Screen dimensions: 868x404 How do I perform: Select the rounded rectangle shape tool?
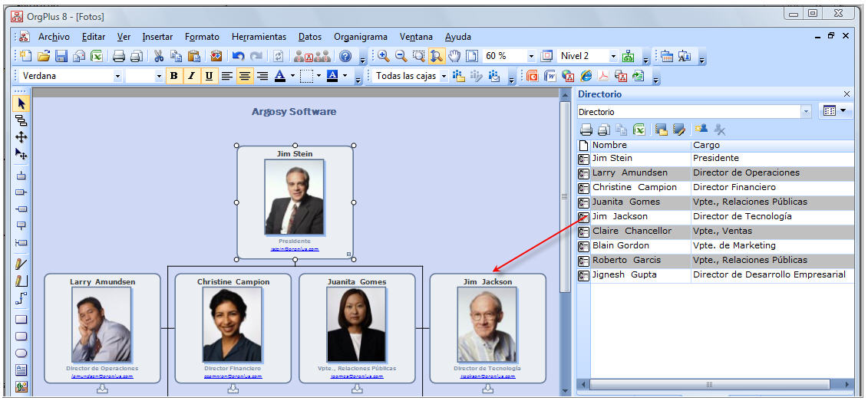[21, 336]
